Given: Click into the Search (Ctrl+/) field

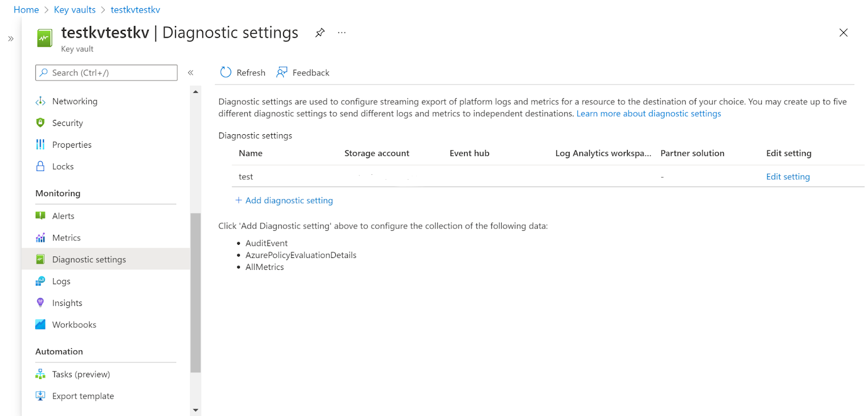Looking at the screenshot, I should (x=106, y=73).
